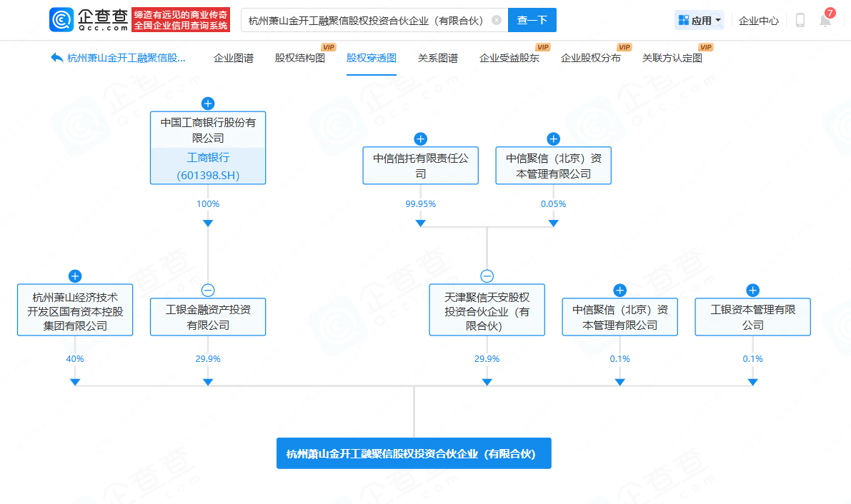Collapse the minus icon above 工银金融资产投资有限公司
This screenshot has width=851, height=504.
point(208,291)
